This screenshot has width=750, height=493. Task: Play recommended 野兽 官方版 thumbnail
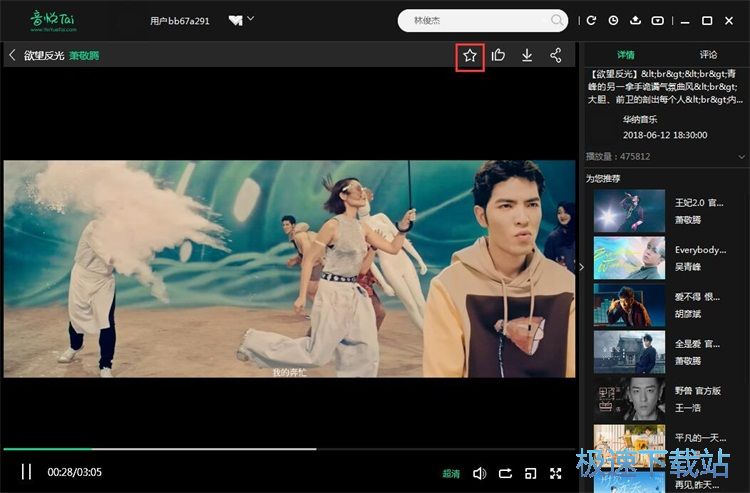[x=629, y=398]
